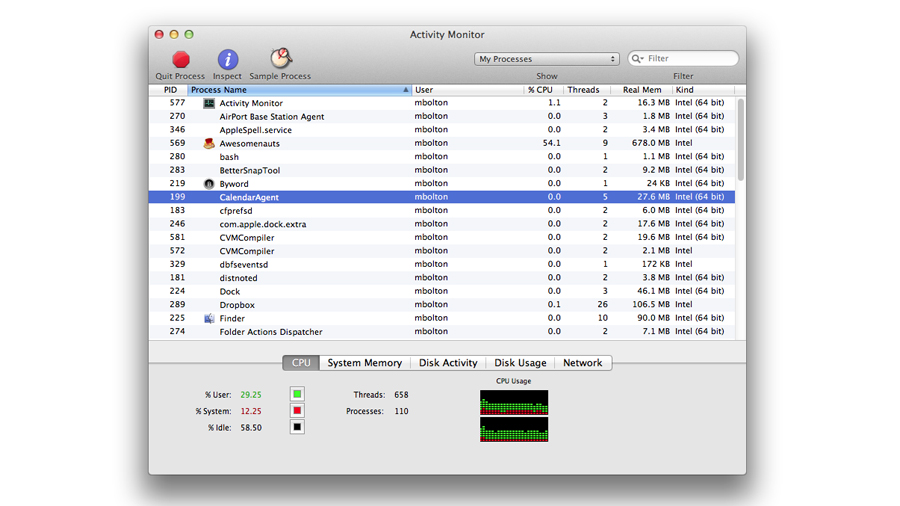This screenshot has width=900, height=506.
Task: Select the CalendarAgent process row
Action: pyautogui.click(x=442, y=197)
